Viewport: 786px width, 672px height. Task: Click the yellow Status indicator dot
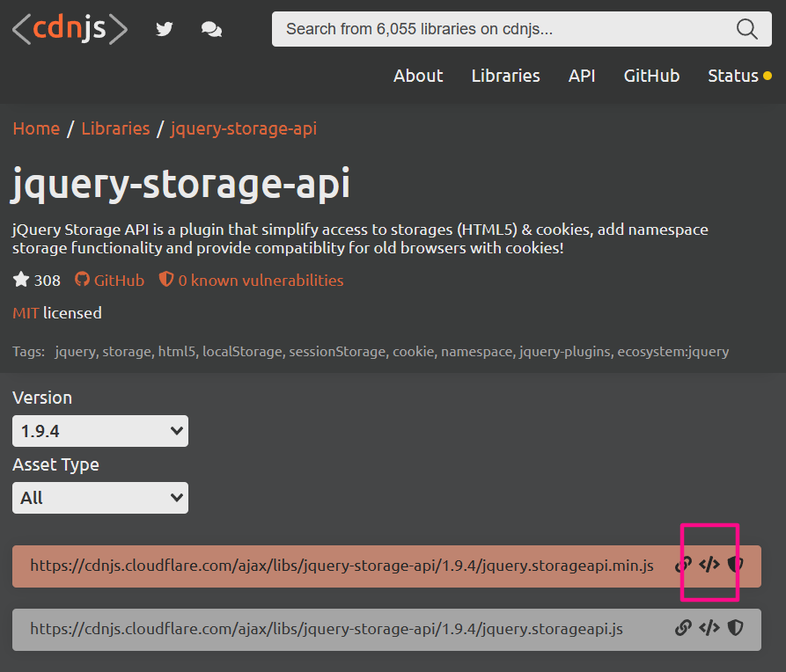point(768,77)
